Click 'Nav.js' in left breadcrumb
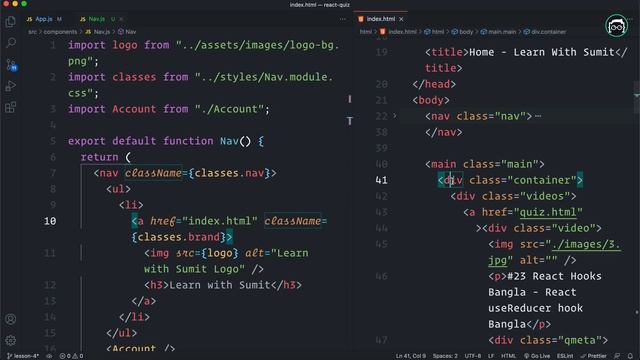640x360 pixels. [x=98, y=31]
